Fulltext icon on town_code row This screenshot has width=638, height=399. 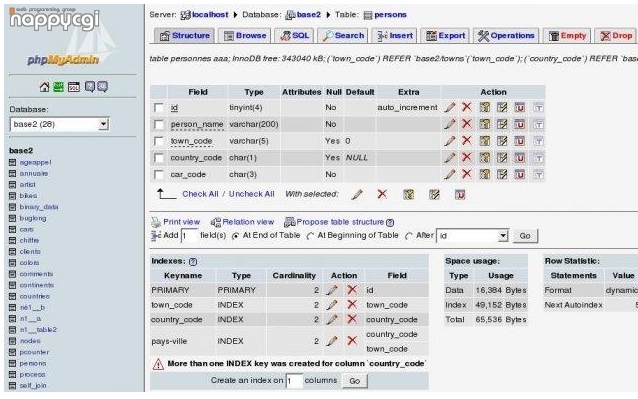coord(538,141)
